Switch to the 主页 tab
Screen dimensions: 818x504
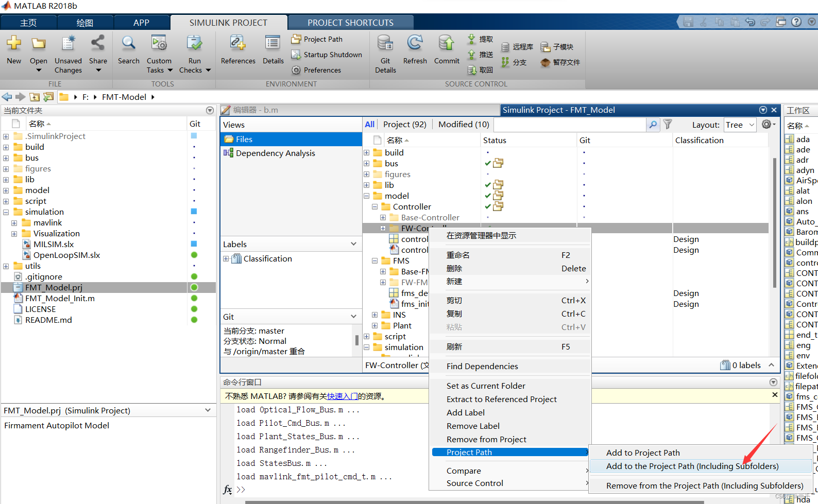[x=28, y=23]
